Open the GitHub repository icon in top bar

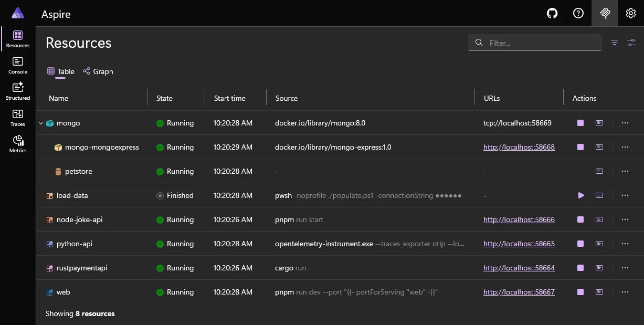pos(552,13)
